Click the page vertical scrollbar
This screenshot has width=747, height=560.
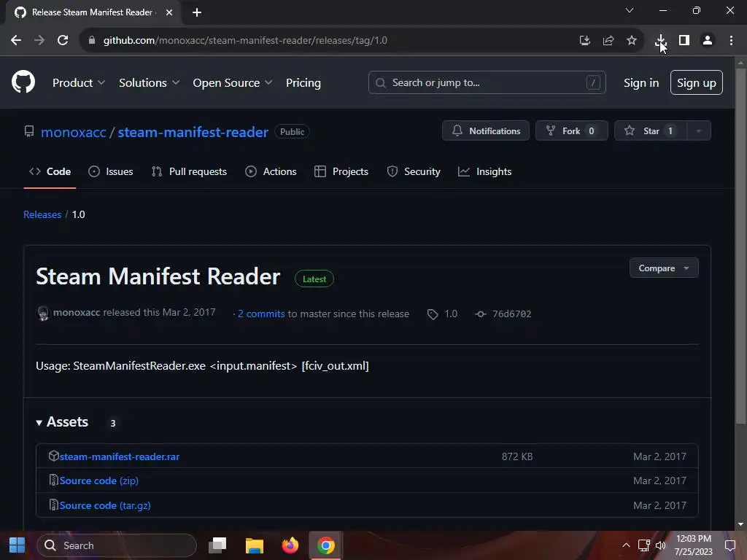(x=740, y=245)
